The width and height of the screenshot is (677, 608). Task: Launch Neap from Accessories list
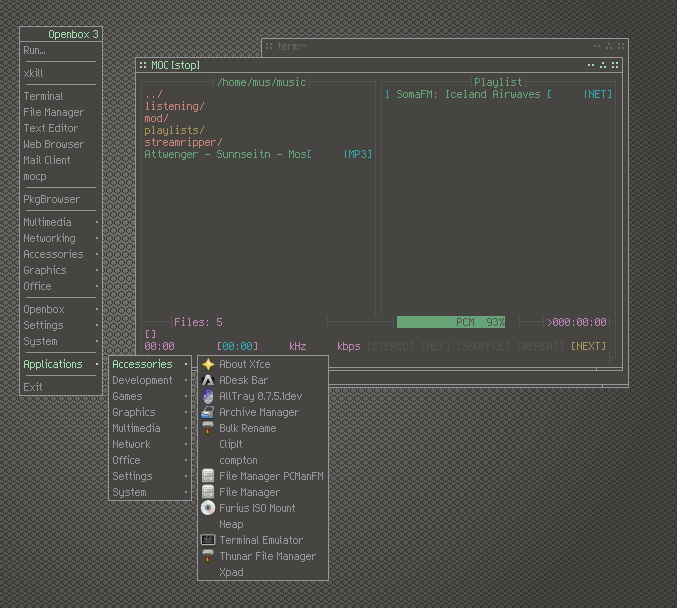(x=263, y=524)
